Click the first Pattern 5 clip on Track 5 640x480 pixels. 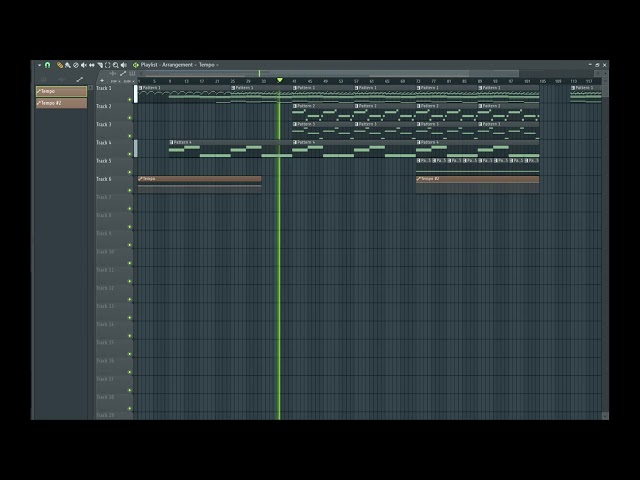pyautogui.click(x=424, y=167)
